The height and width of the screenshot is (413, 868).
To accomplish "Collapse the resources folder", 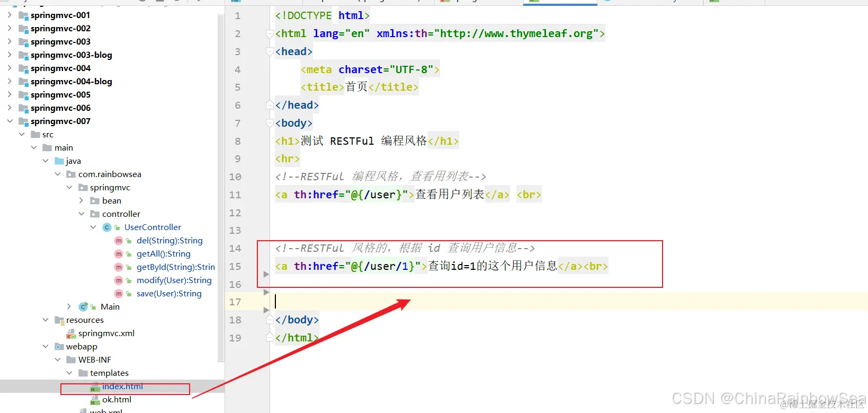I will [46, 320].
